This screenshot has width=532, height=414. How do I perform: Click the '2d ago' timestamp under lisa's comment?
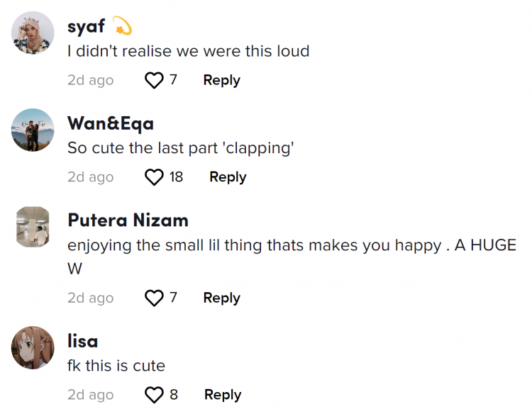[90, 395]
